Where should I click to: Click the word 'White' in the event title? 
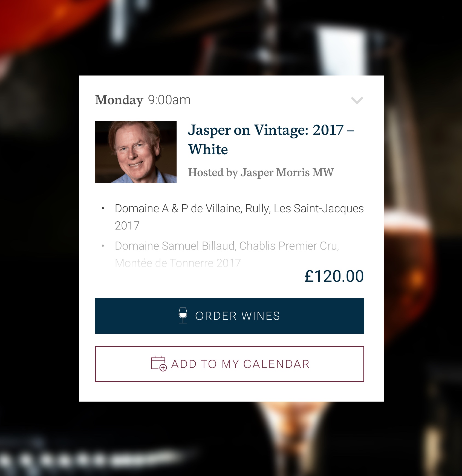(208, 150)
